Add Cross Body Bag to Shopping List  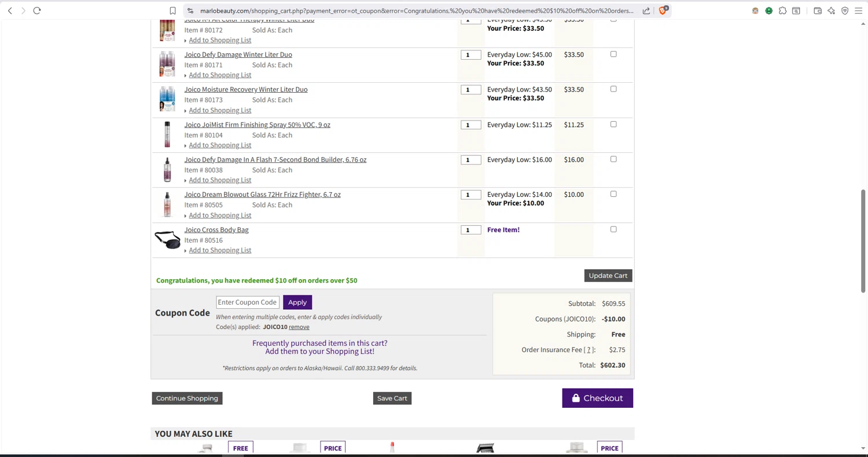coord(220,250)
